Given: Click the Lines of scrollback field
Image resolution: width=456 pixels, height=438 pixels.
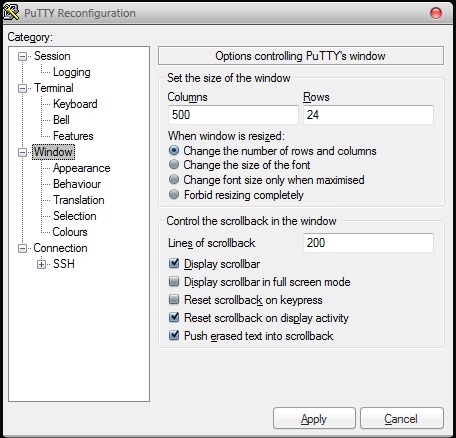Looking at the screenshot, I should 368,243.
